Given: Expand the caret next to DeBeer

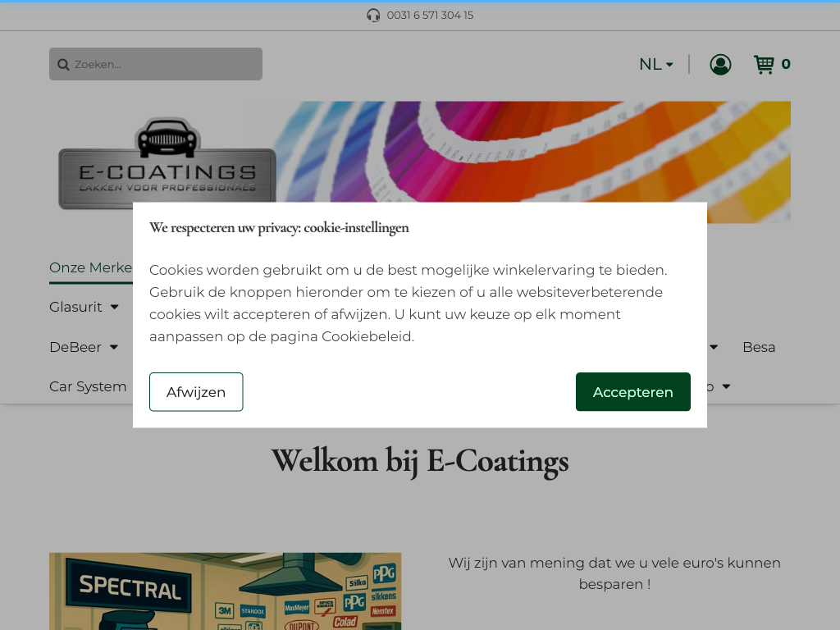Looking at the screenshot, I should coord(113,347).
